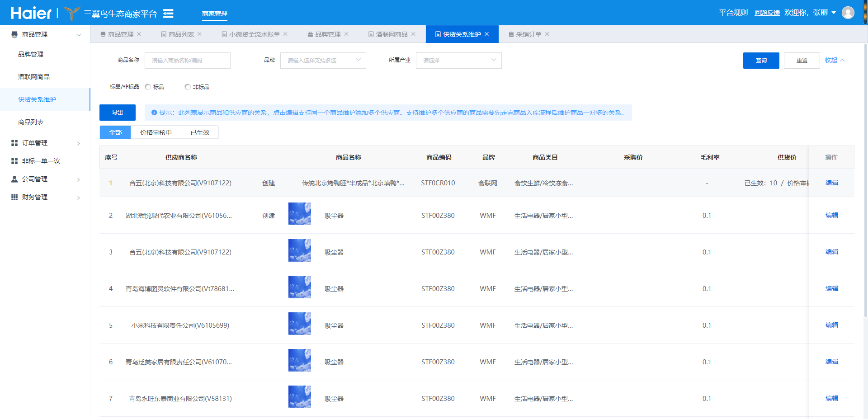Expand the 订单管理 sidebar group

coord(79,143)
